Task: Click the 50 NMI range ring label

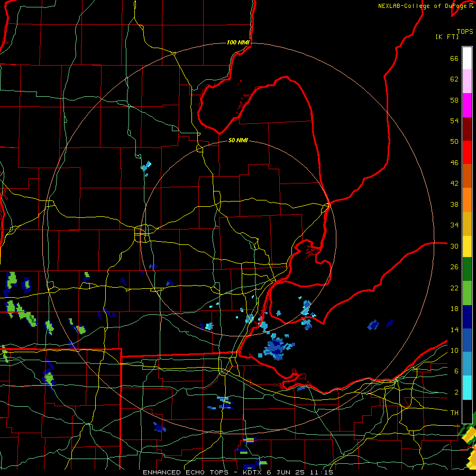Action: coord(238,140)
